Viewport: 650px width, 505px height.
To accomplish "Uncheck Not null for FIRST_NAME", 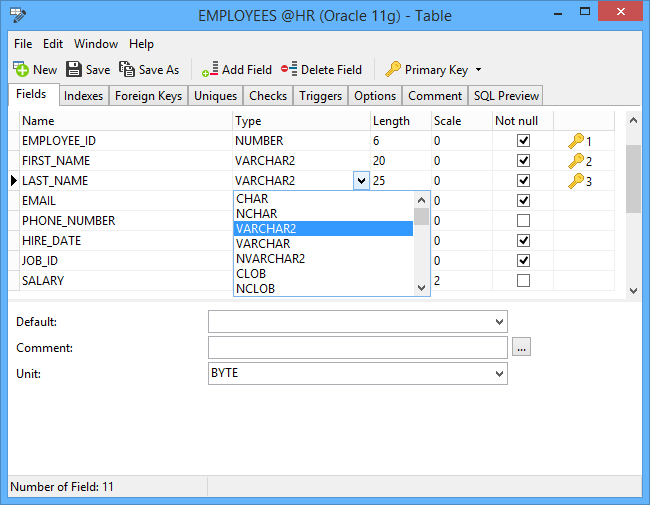I will 523,160.
